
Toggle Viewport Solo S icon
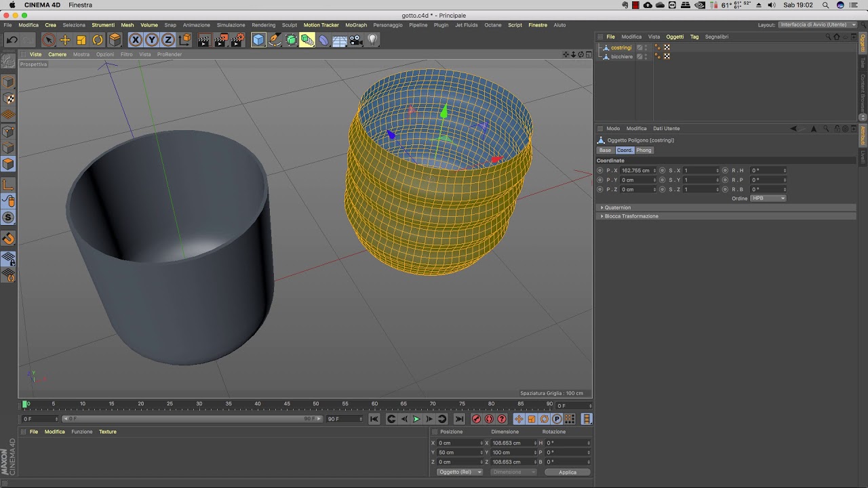click(x=8, y=218)
